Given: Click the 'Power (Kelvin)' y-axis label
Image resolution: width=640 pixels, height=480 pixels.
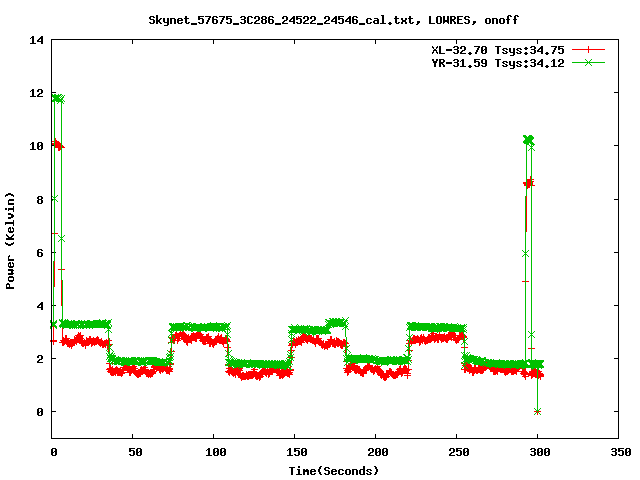Looking at the screenshot, I should [x=10, y=241].
